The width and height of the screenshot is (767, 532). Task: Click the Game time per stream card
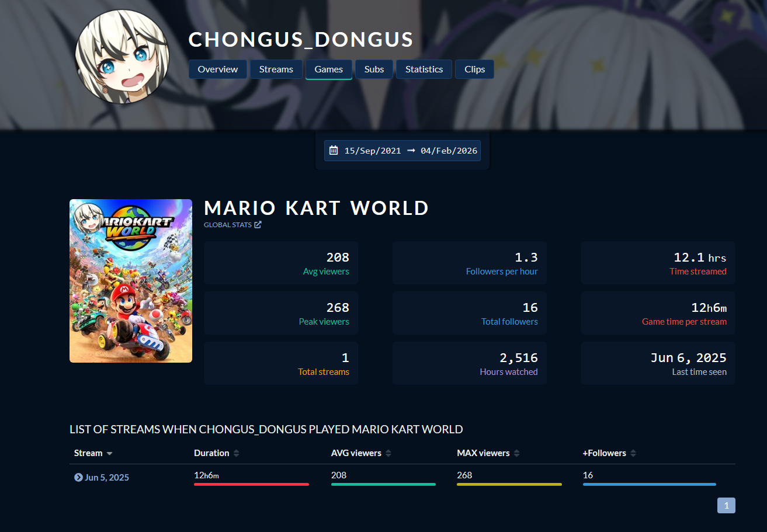(x=658, y=313)
